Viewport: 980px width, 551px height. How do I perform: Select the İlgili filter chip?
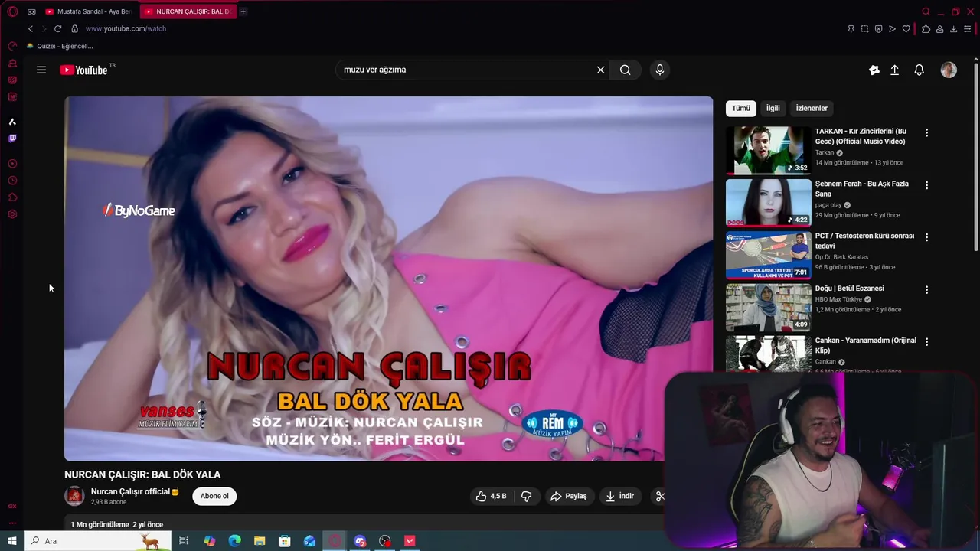(x=773, y=108)
